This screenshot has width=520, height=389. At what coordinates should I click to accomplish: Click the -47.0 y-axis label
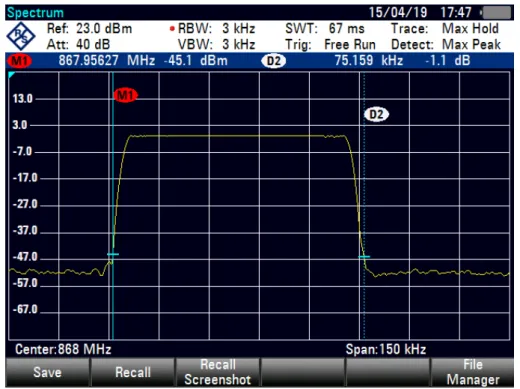coord(25,257)
